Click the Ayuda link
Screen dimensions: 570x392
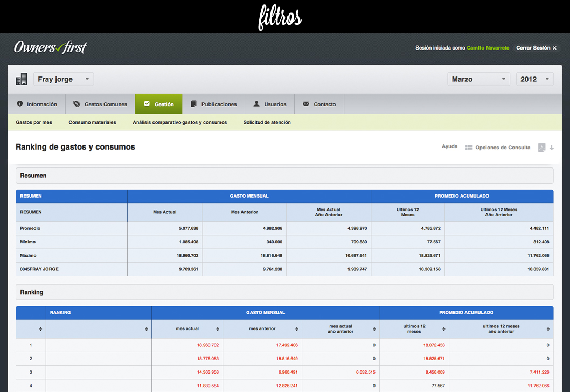tap(450, 146)
